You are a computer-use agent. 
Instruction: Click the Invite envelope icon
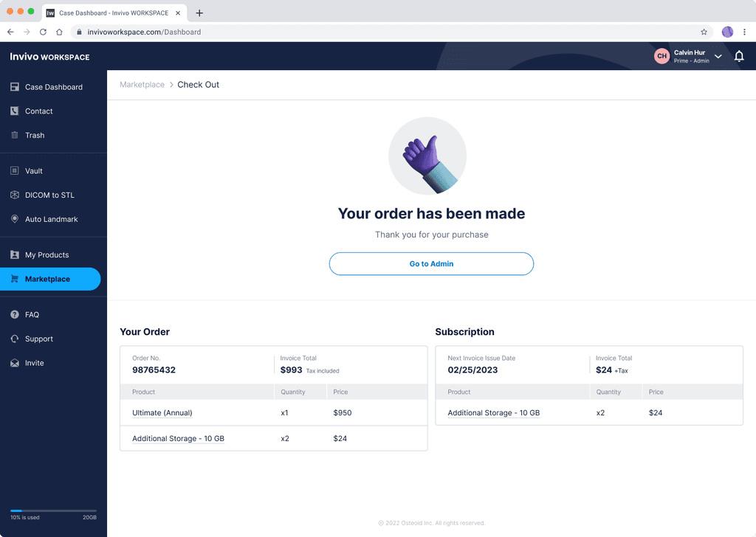point(15,363)
